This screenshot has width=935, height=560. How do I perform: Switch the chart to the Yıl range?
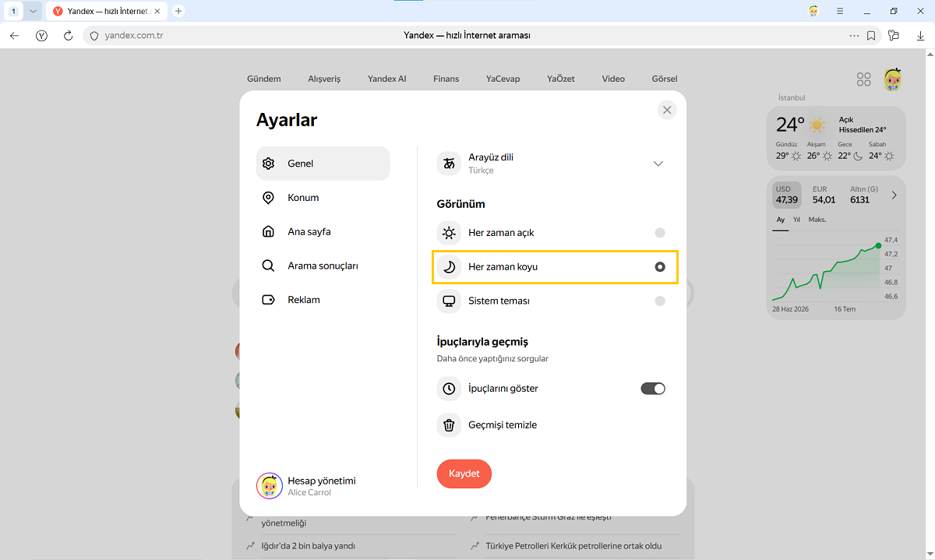pyautogui.click(x=796, y=220)
